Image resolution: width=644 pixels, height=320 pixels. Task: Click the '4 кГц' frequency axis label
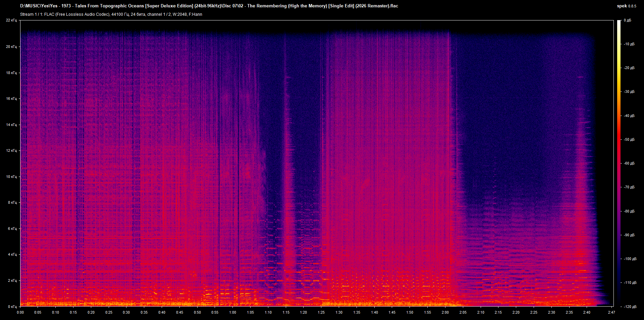tap(12, 254)
